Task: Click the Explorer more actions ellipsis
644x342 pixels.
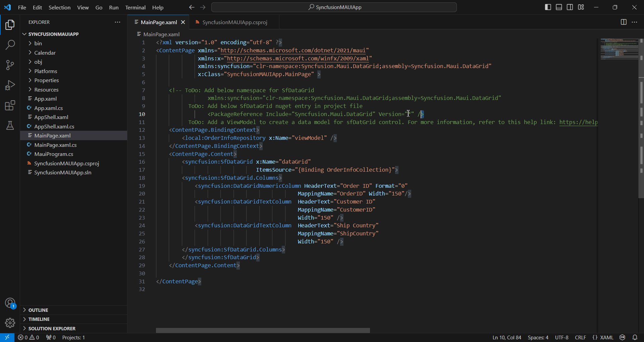Action: 117,22
